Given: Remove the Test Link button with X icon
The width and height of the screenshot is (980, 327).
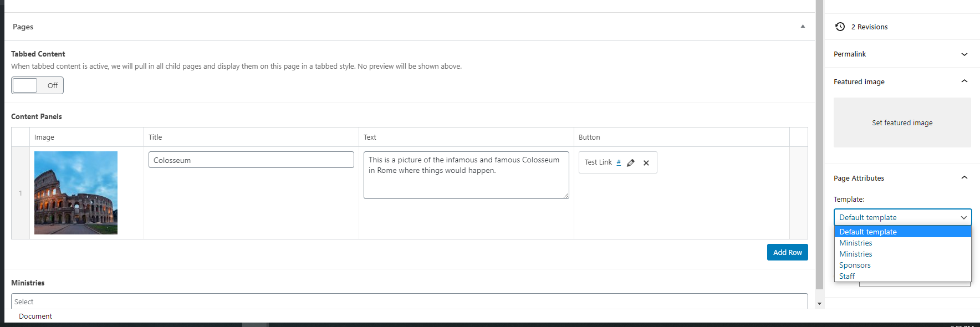Looking at the screenshot, I should tap(646, 163).
